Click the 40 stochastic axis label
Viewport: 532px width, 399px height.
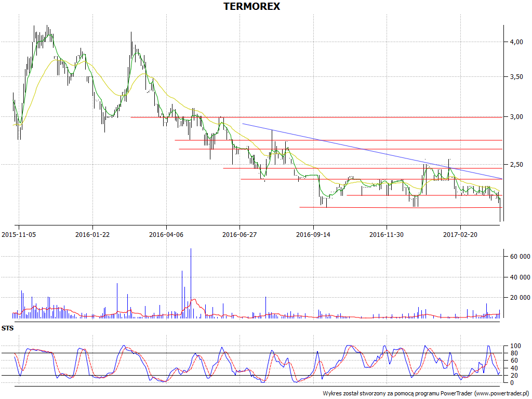coord(514,368)
